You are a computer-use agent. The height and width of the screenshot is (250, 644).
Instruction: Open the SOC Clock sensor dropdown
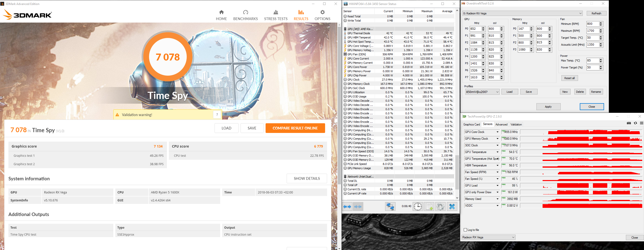(x=497, y=146)
